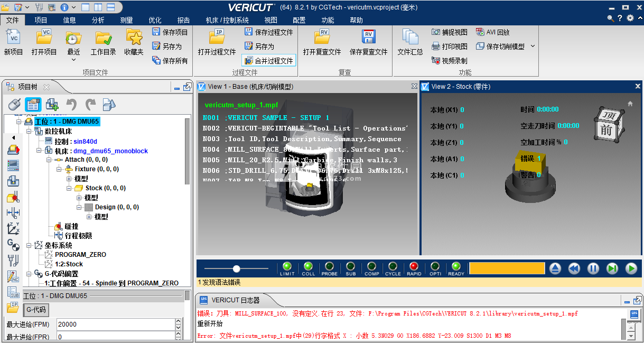Open the 分析 ribbon tab
This screenshot has height=343, width=644.
[x=98, y=20]
